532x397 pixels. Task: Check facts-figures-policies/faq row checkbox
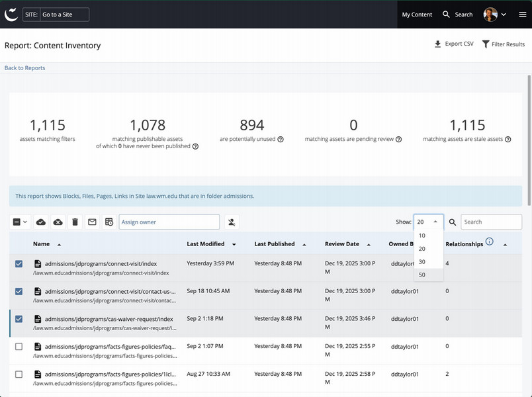coord(19,347)
